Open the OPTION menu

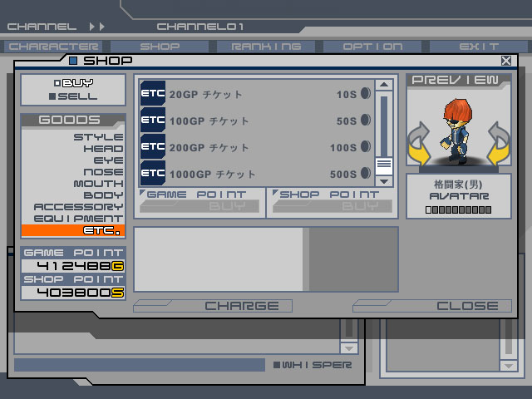click(x=372, y=47)
